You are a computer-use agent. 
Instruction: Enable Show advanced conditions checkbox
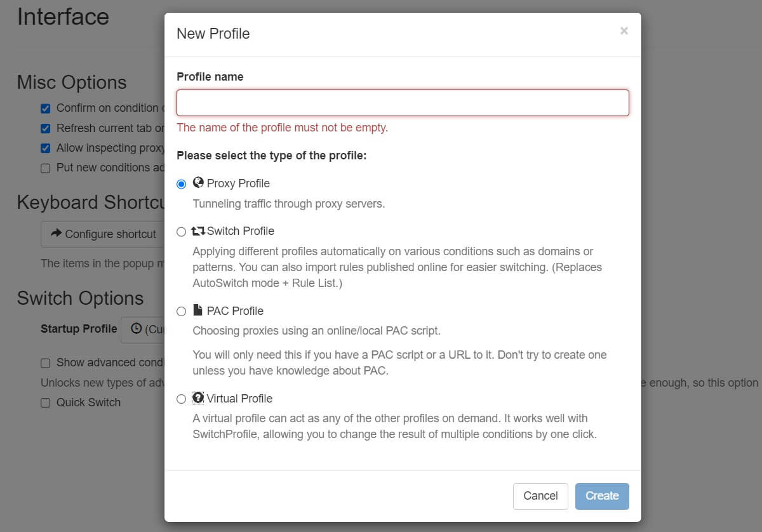pyautogui.click(x=46, y=363)
